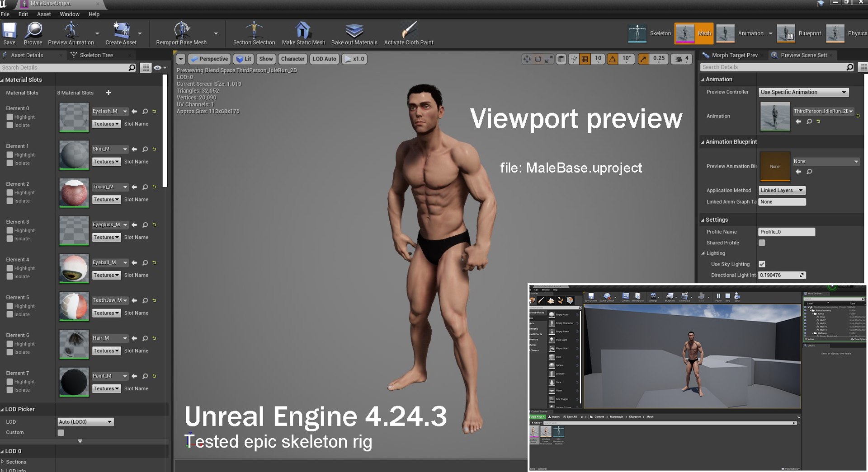Switch to Mesh editor mode
868x472 pixels.
pos(694,33)
